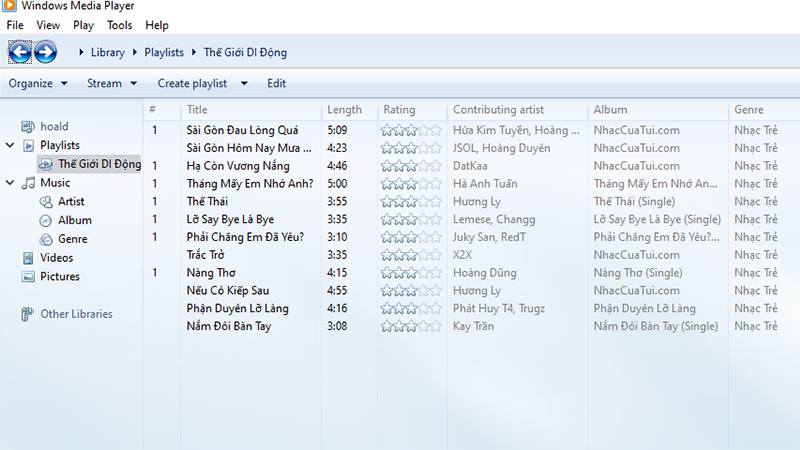The width and height of the screenshot is (800, 450).
Task: Sort by the # column header
Action: (x=153, y=109)
